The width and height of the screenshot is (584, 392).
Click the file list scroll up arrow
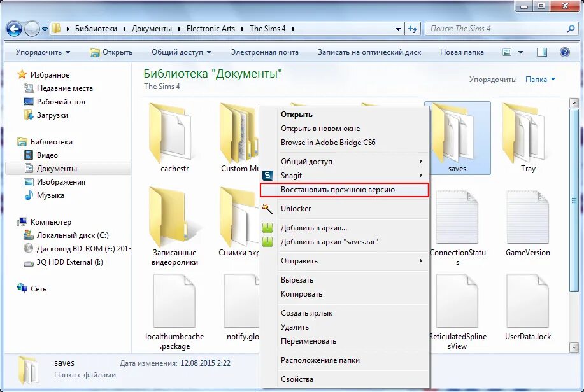pyautogui.click(x=574, y=102)
